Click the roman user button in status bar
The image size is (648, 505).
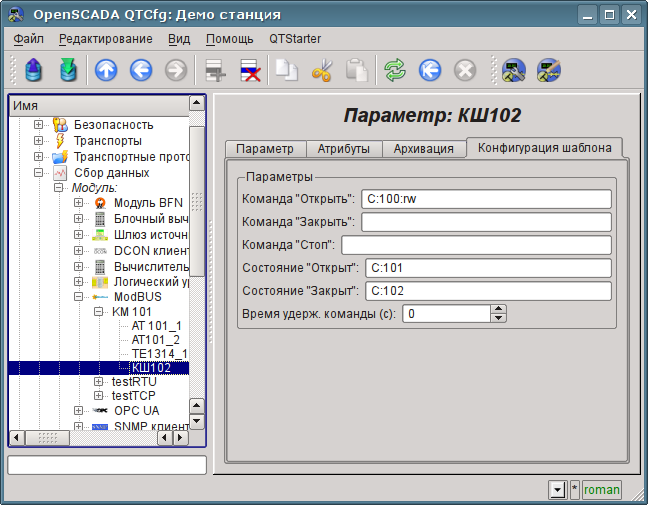601,490
